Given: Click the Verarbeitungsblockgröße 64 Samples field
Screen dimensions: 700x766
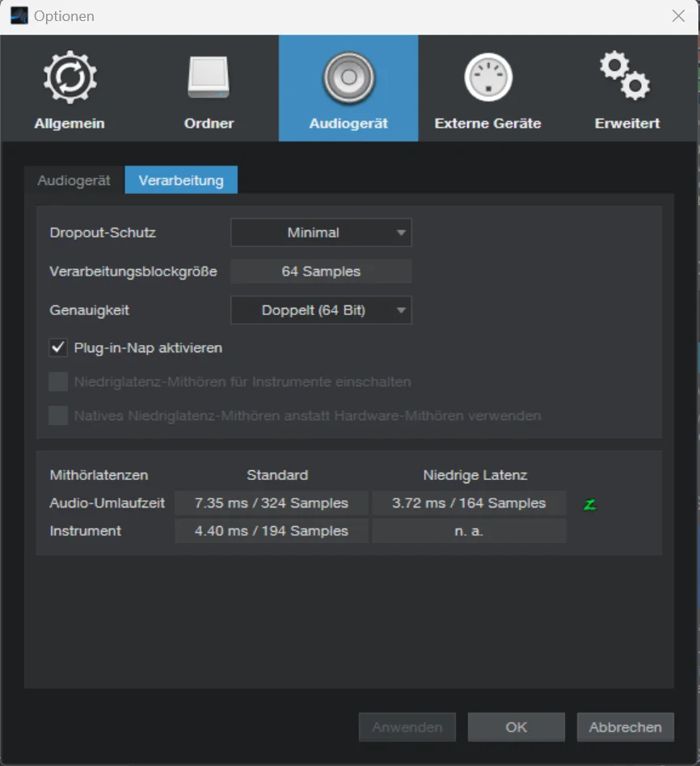Looking at the screenshot, I should point(321,271).
